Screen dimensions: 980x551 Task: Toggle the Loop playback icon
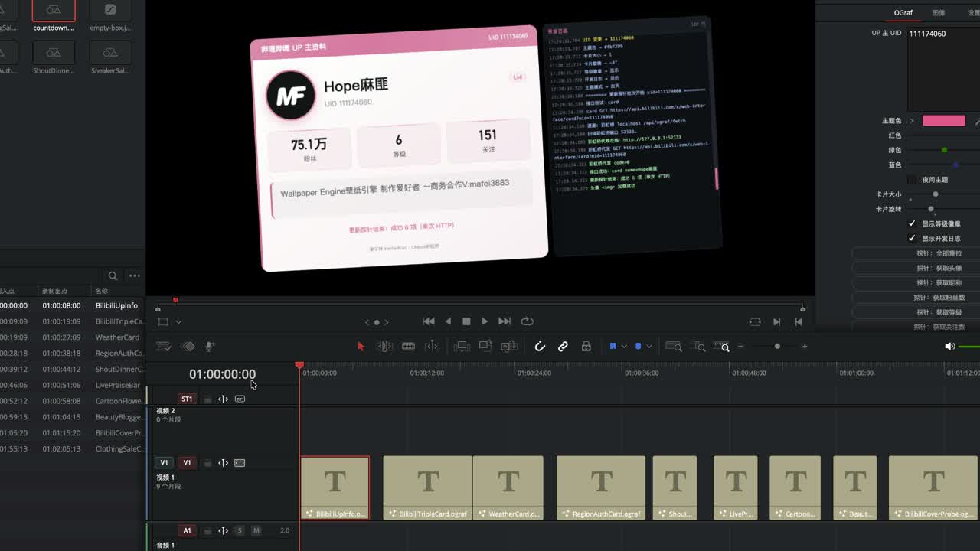527,321
